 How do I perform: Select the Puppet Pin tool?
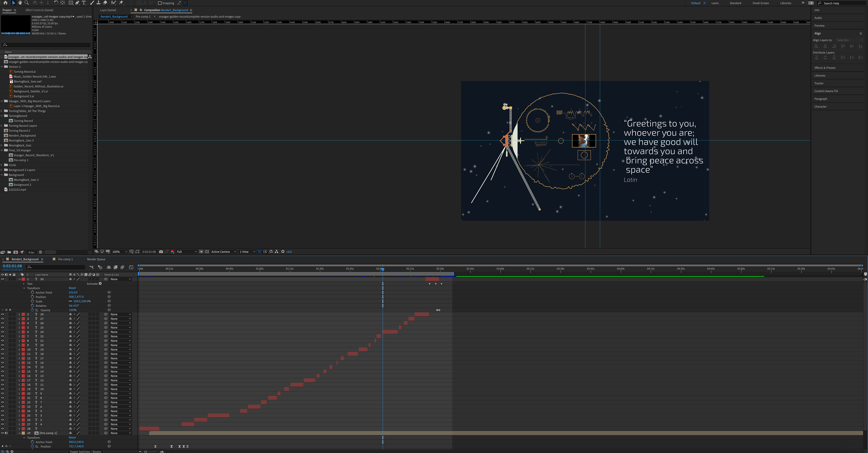(121, 3)
